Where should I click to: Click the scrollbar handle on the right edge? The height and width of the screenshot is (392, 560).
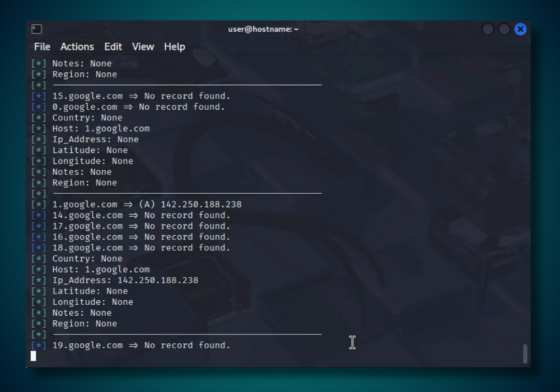(x=525, y=353)
